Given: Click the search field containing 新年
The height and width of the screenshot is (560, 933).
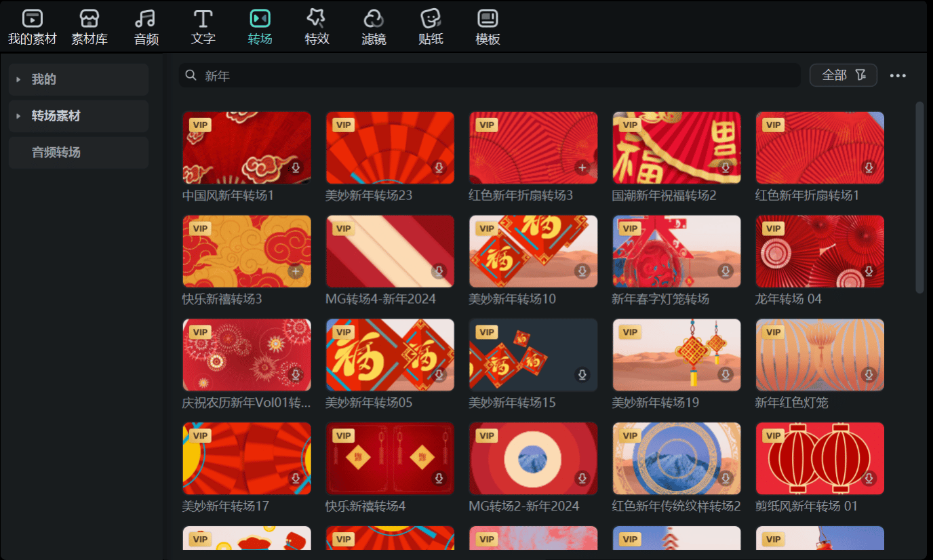Looking at the screenshot, I should (x=488, y=76).
